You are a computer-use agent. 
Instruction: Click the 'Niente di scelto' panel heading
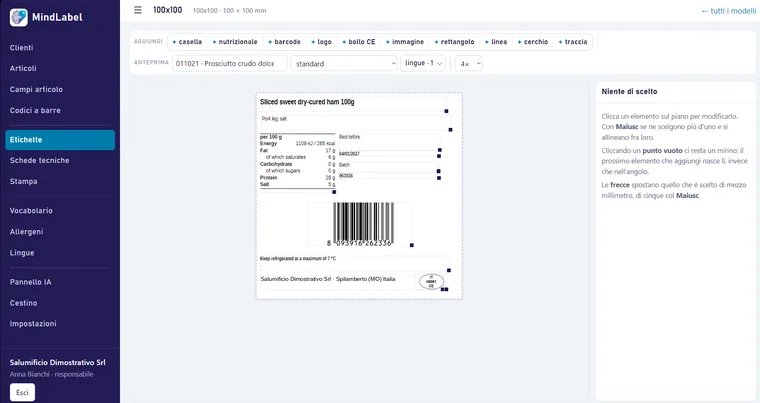pos(629,91)
